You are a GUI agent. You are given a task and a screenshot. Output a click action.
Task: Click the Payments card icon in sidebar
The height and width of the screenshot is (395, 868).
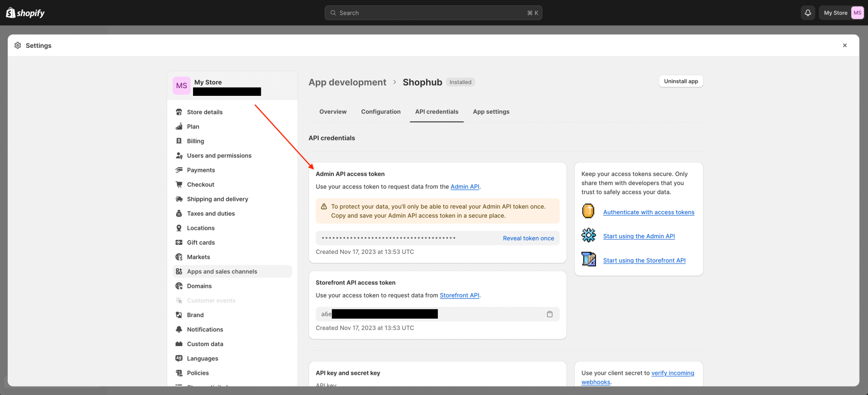click(179, 170)
